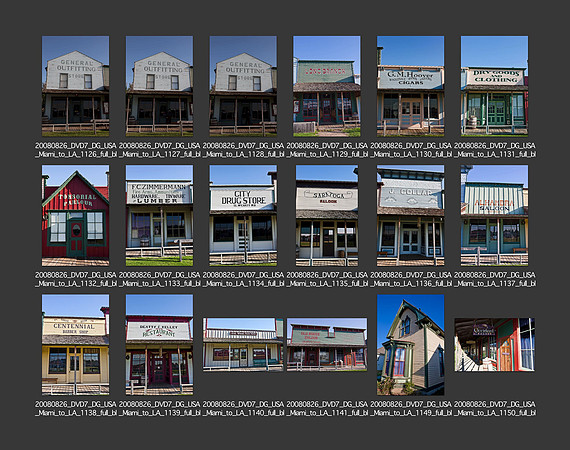570x450 pixels.
Task: Click filename label ending 1149_full_bl
Action: [x=411, y=409]
